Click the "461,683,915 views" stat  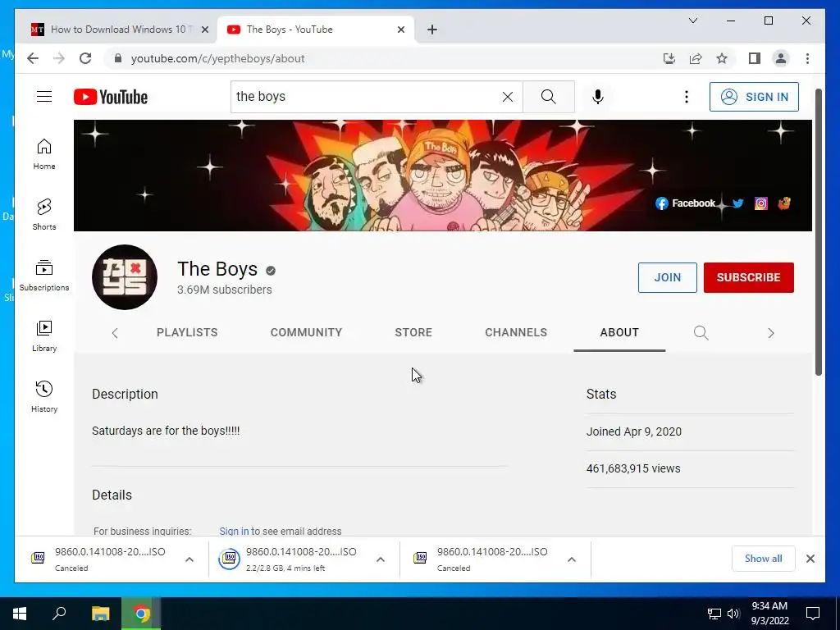click(633, 468)
